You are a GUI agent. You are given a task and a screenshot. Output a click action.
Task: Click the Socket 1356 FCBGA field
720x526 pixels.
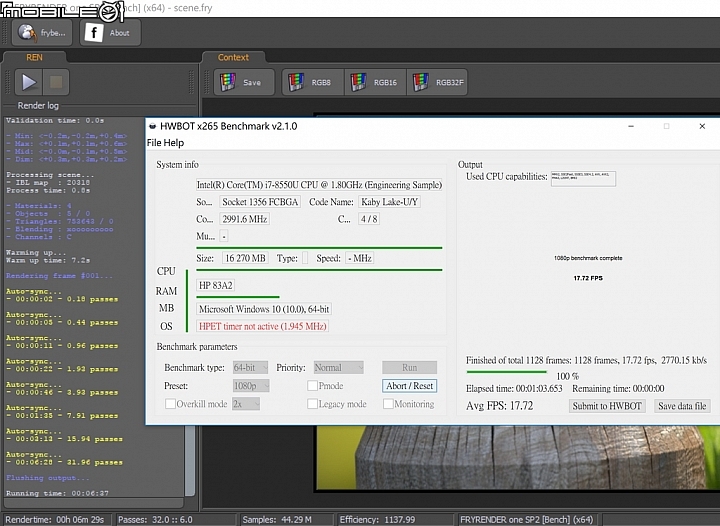pyautogui.click(x=260, y=202)
